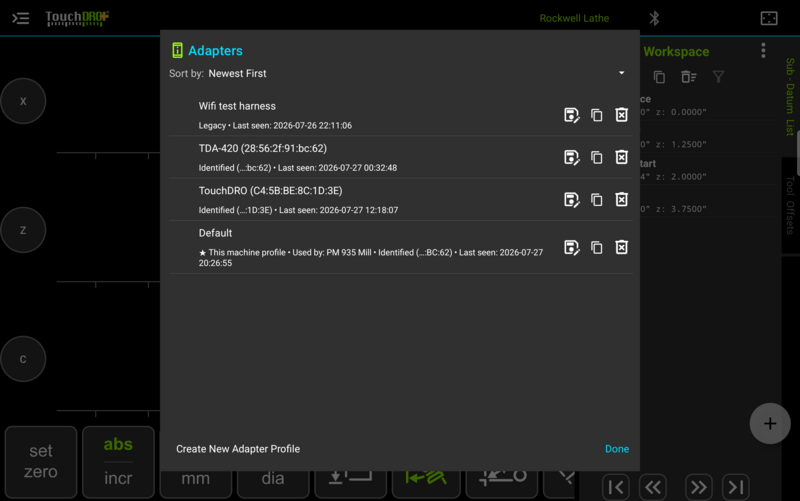
Task: Select TouchDRO (C4:5B:BE:8C:1D:3E) row
Action: pyautogui.click(x=401, y=199)
